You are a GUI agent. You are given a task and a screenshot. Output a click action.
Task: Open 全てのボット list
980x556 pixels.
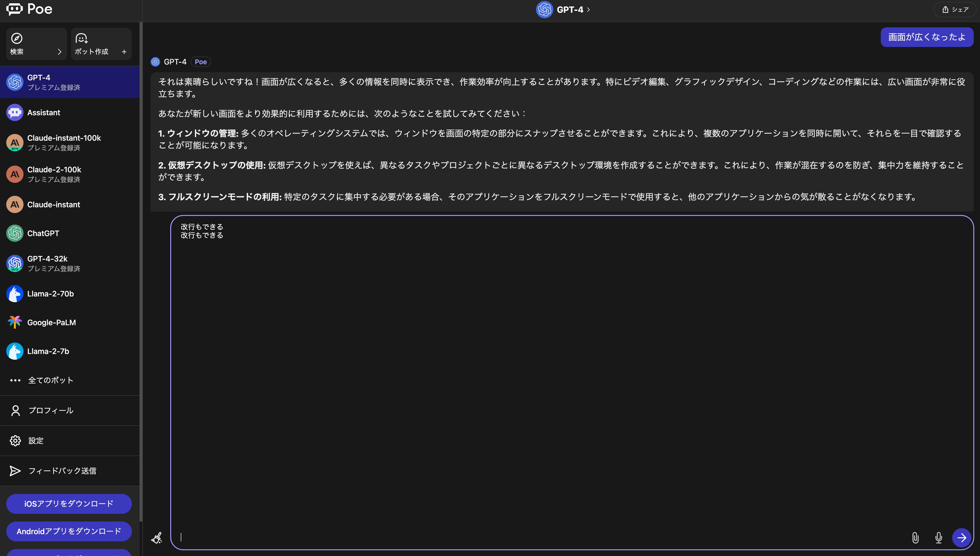point(70,380)
